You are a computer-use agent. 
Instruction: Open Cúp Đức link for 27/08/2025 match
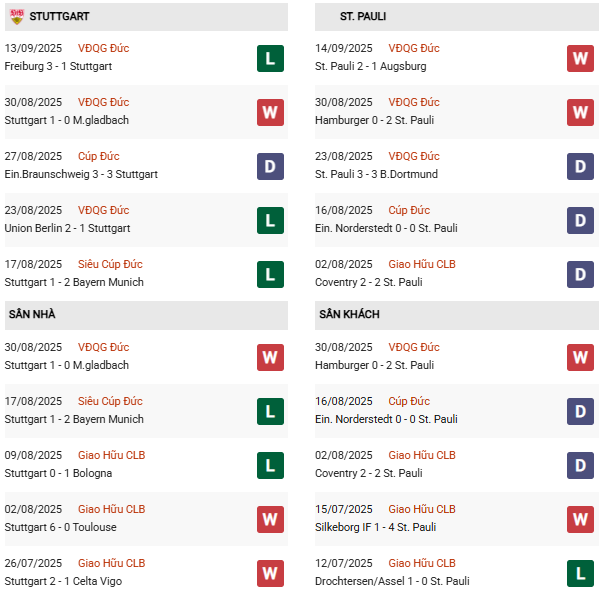(98, 156)
